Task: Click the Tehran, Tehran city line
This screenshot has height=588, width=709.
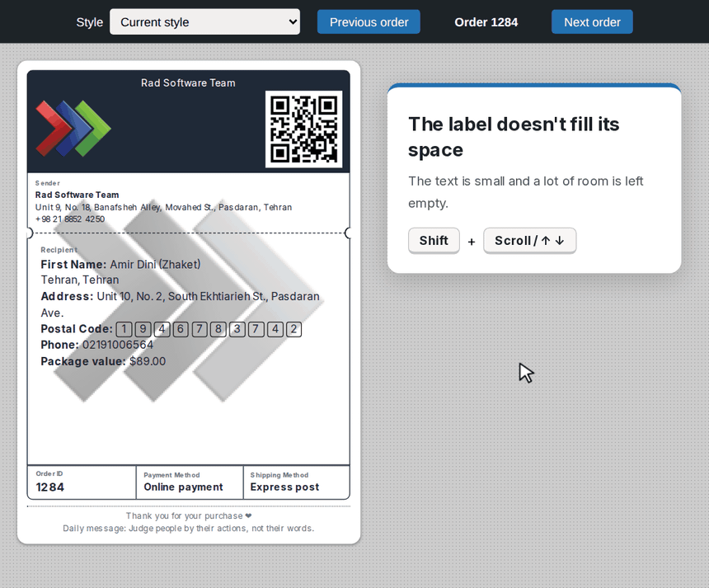Action: (x=80, y=280)
